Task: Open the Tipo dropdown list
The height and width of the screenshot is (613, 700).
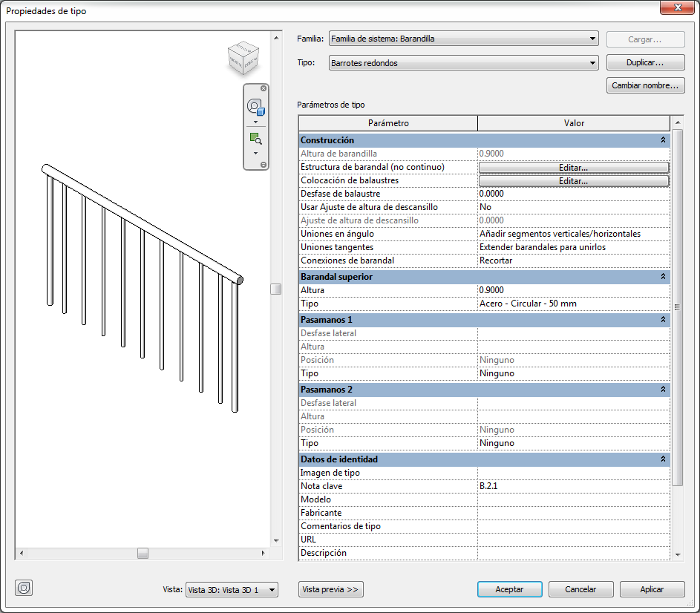Action: (x=463, y=63)
